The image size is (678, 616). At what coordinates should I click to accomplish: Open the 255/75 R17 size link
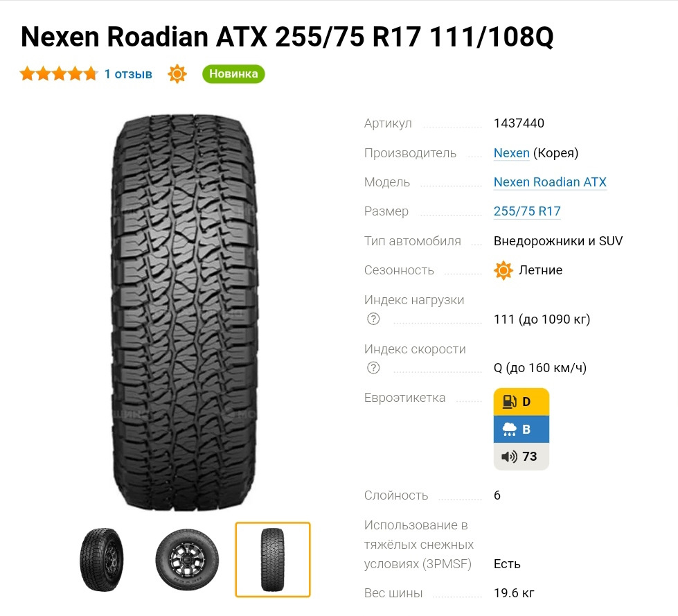[527, 211]
